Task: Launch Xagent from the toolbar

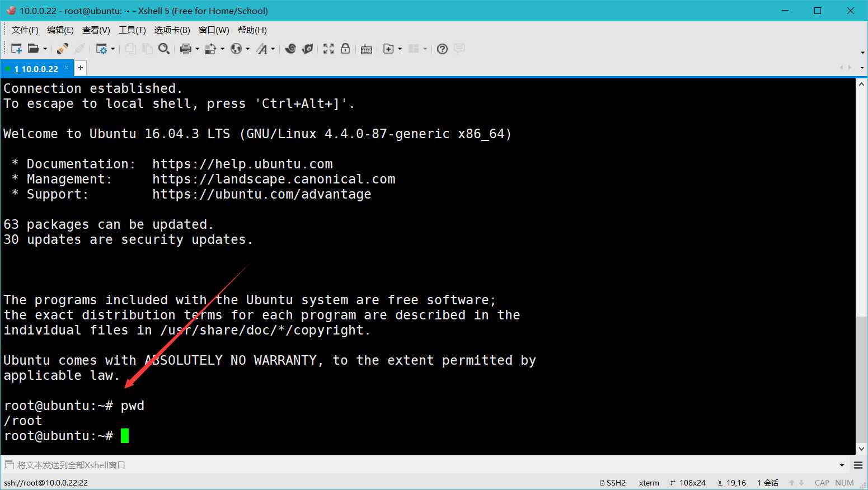Action: coord(307,49)
